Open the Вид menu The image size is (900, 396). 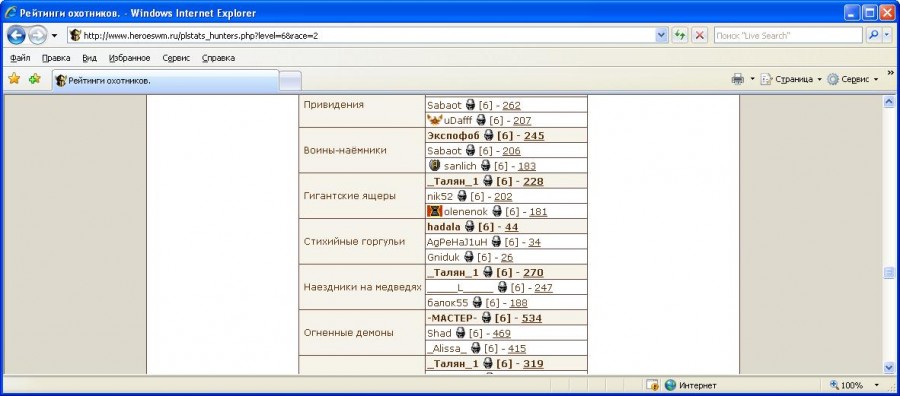tap(90, 58)
